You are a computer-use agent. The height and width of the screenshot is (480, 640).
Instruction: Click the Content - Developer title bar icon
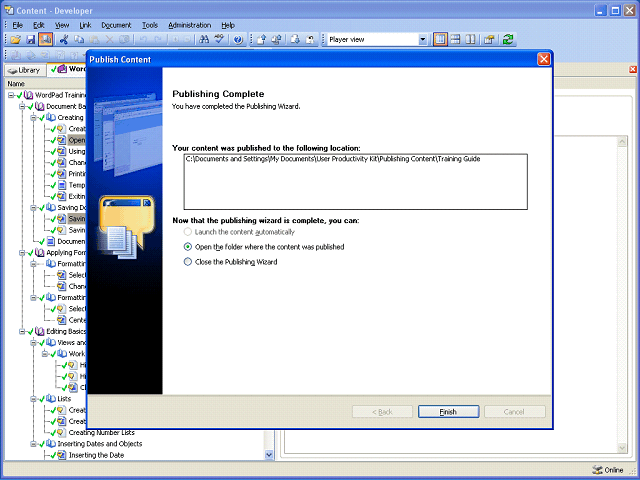pyautogui.click(x=9, y=10)
